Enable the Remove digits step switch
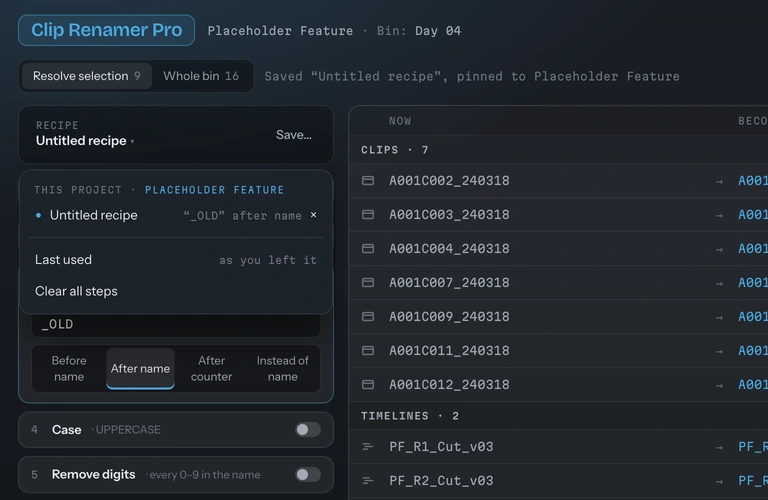The width and height of the screenshot is (768, 500). click(308, 475)
